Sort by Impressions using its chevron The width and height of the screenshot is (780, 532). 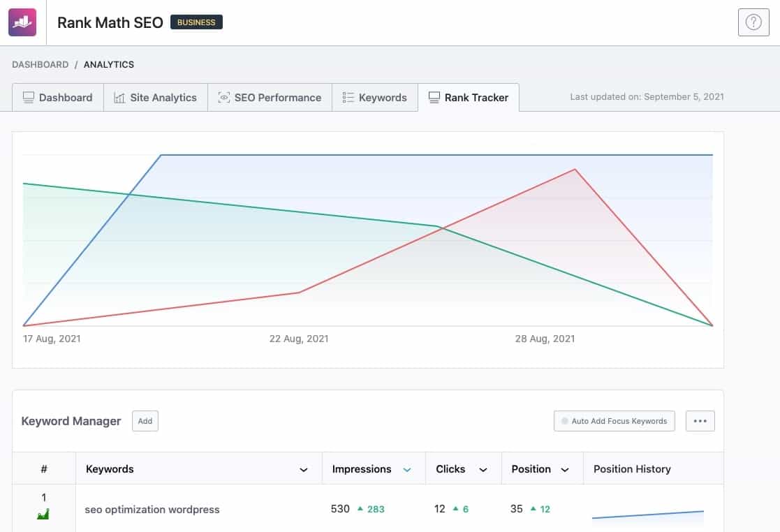point(407,470)
